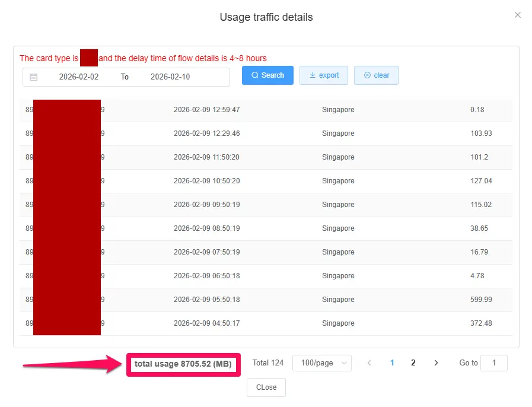Select row timestamped 2026-02-09 08:50:19

click(266, 228)
